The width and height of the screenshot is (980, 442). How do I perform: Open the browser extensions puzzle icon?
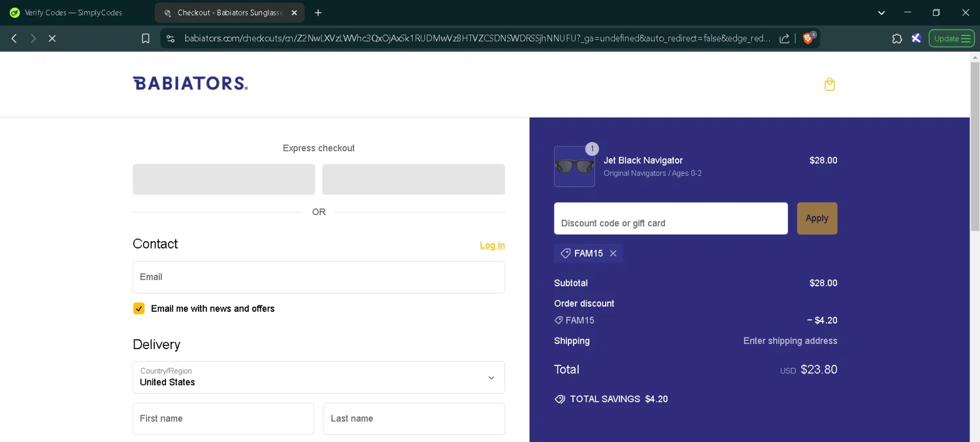coord(897,39)
